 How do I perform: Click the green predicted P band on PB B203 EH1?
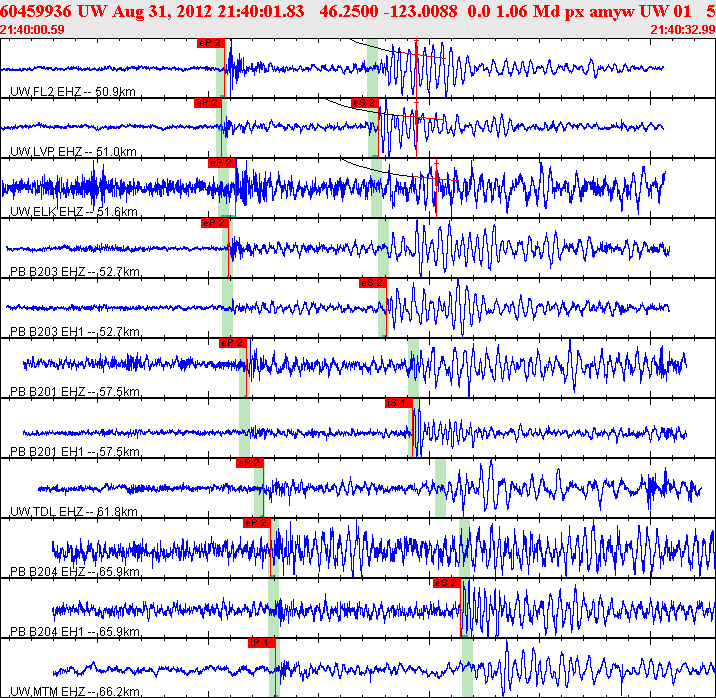tap(227, 308)
